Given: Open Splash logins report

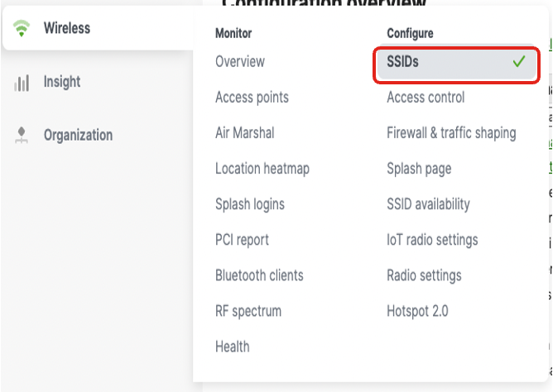Looking at the screenshot, I should coord(249,204).
